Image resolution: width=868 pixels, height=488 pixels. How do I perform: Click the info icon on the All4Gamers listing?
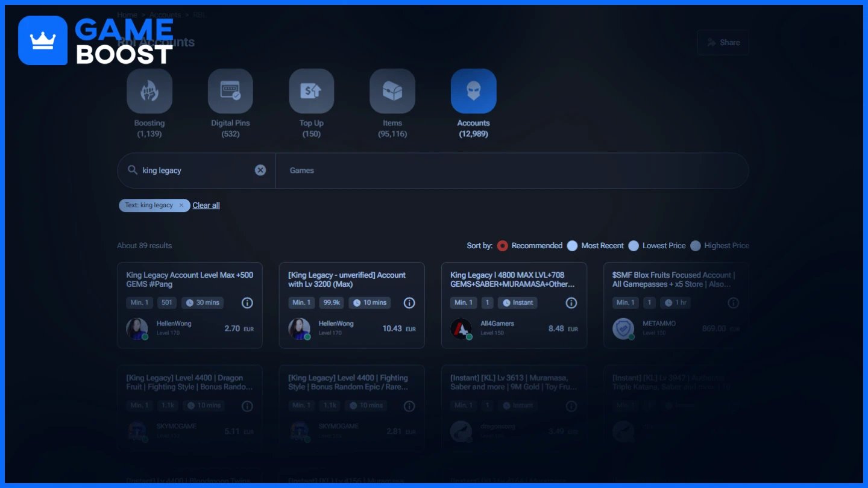tap(571, 302)
